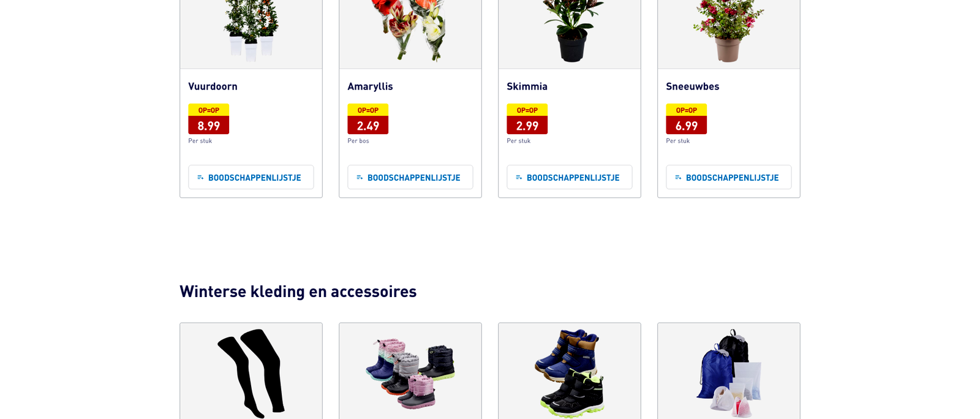
Task: Click the Skimmia potted plant image
Action: pyautogui.click(x=570, y=31)
